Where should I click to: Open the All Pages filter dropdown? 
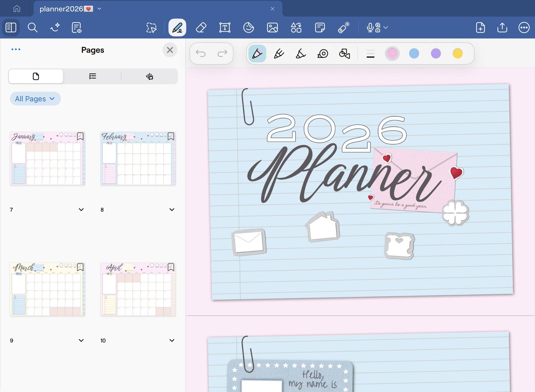[35, 99]
